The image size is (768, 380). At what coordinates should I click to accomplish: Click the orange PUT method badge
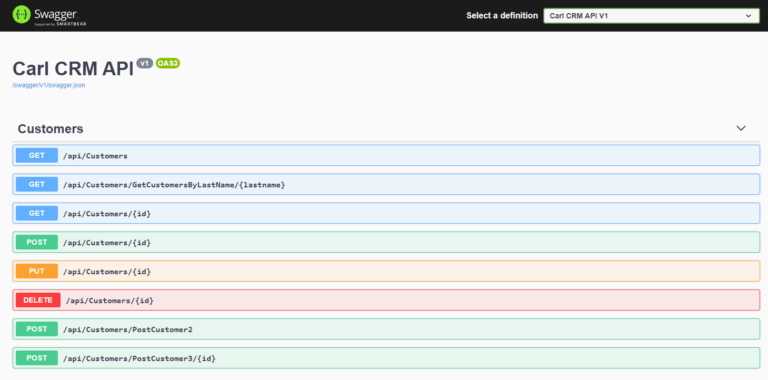pyautogui.click(x=37, y=271)
